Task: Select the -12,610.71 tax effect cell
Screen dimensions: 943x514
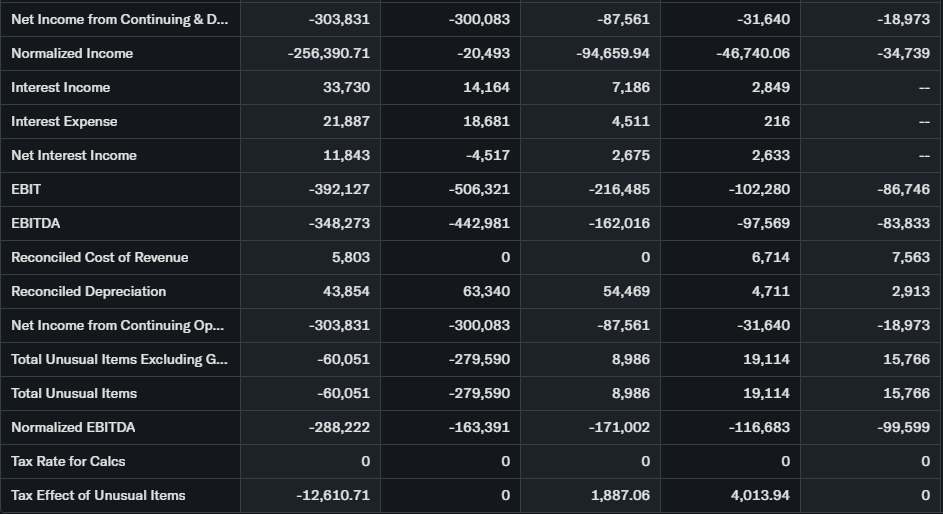Action: click(333, 495)
